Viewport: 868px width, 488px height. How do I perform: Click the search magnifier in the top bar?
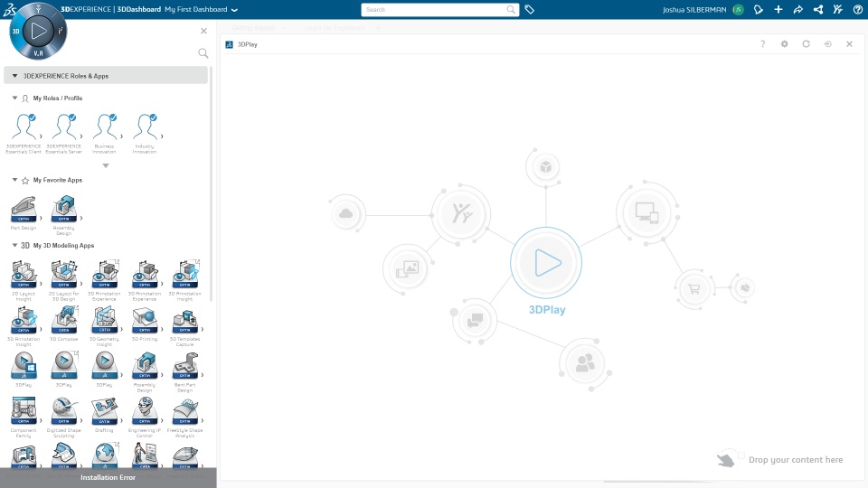click(511, 9)
